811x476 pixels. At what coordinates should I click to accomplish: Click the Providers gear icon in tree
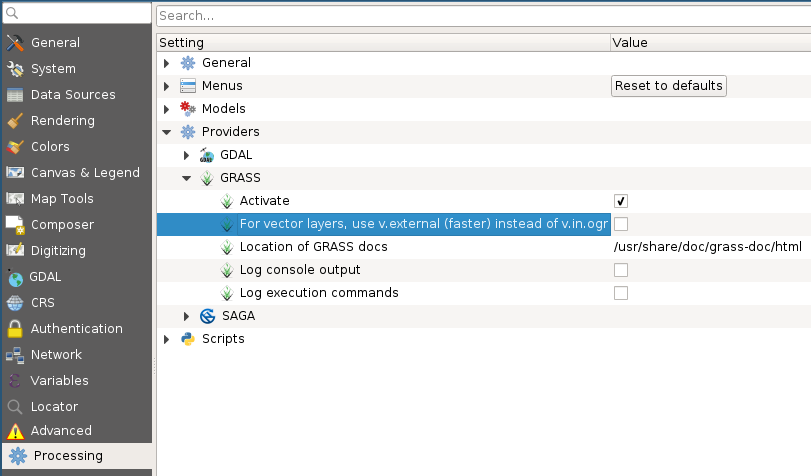(188, 132)
